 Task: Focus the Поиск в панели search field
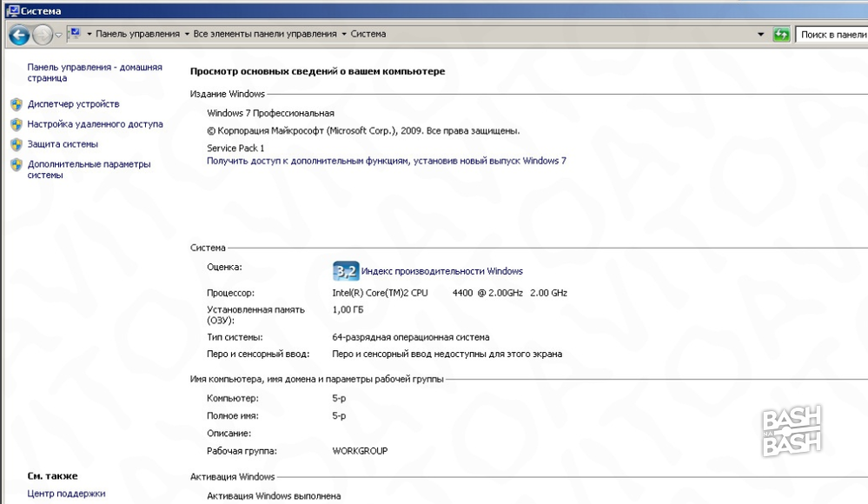pos(832,35)
